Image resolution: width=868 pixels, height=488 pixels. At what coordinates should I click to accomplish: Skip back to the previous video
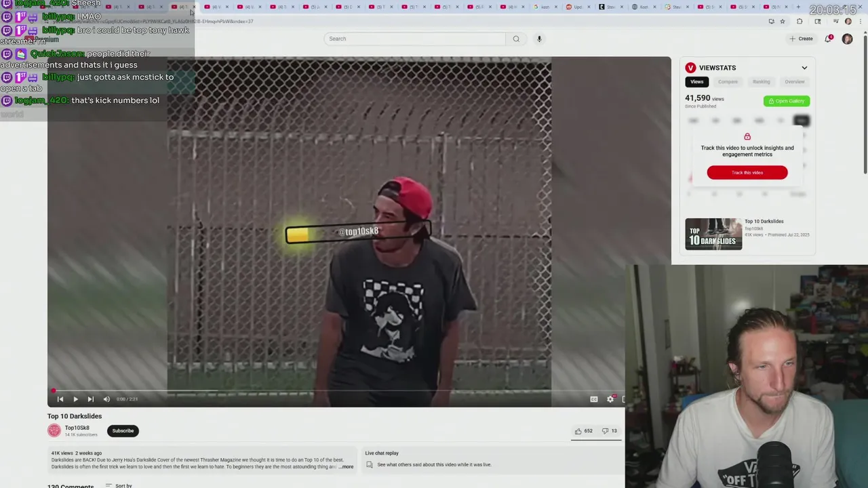pos(60,399)
